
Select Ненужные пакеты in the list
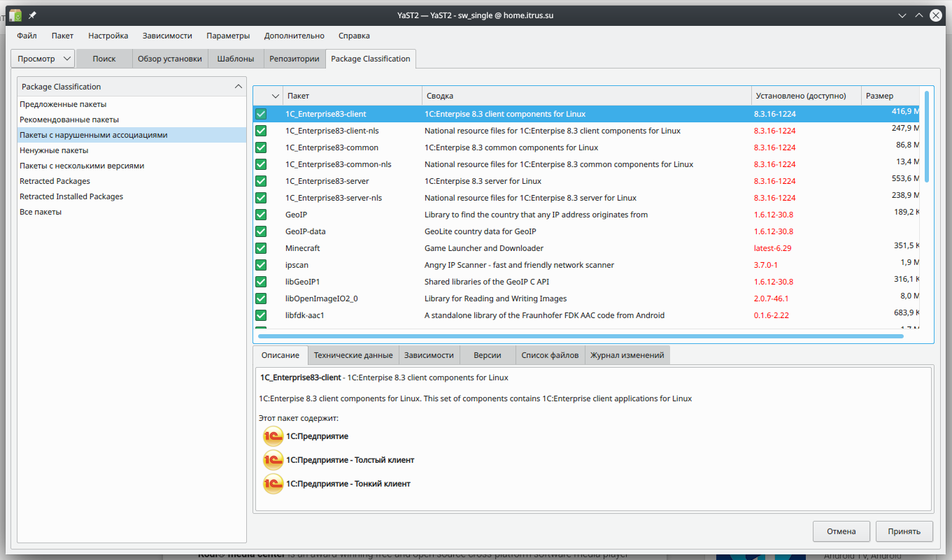(132, 150)
